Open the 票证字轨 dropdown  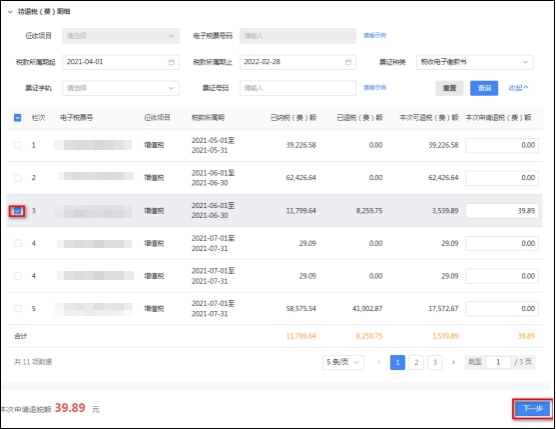pos(121,88)
